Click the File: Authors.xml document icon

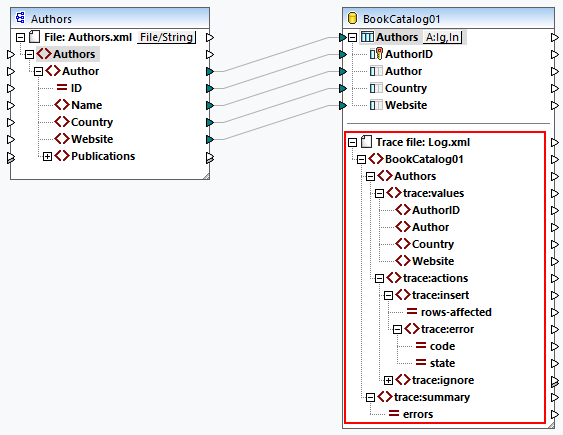pos(34,37)
